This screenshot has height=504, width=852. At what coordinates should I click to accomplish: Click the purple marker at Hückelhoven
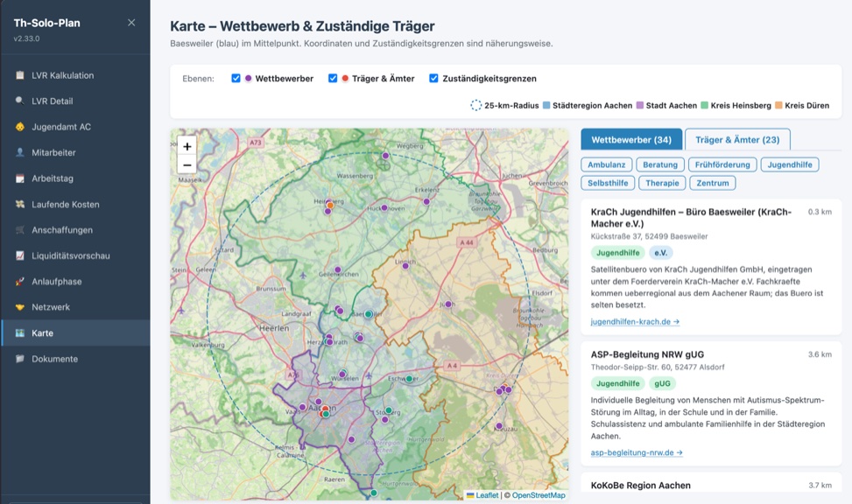[x=384, y=207]
